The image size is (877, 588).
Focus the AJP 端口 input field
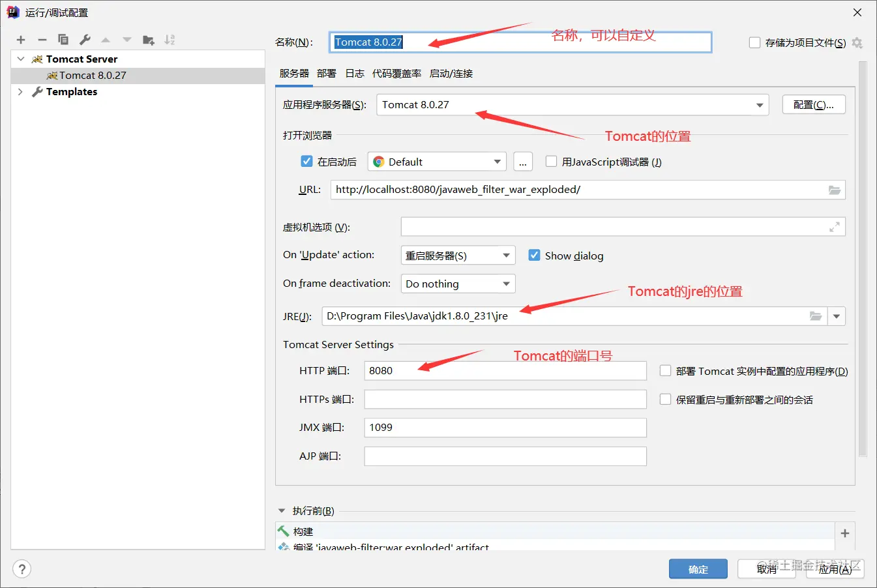505,456
